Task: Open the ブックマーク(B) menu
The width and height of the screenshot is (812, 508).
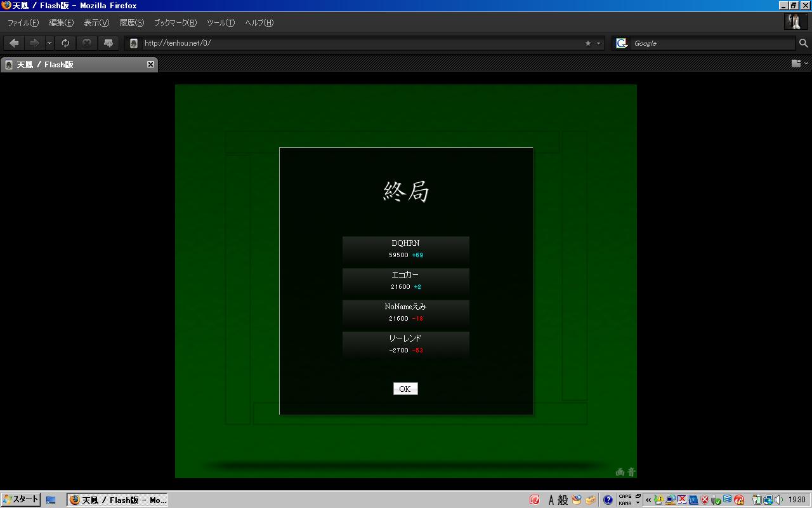Action: point(175,23)
